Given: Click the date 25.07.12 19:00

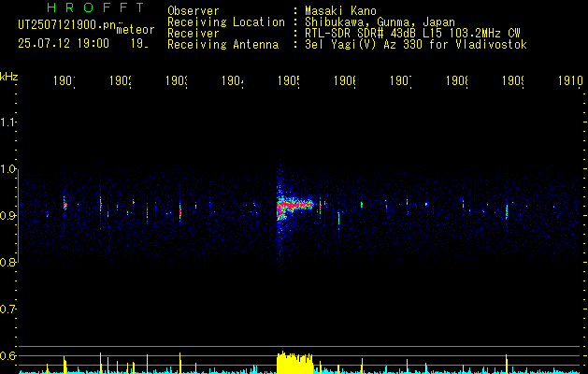Looking at the screenshot, I should tap(64, 44).
